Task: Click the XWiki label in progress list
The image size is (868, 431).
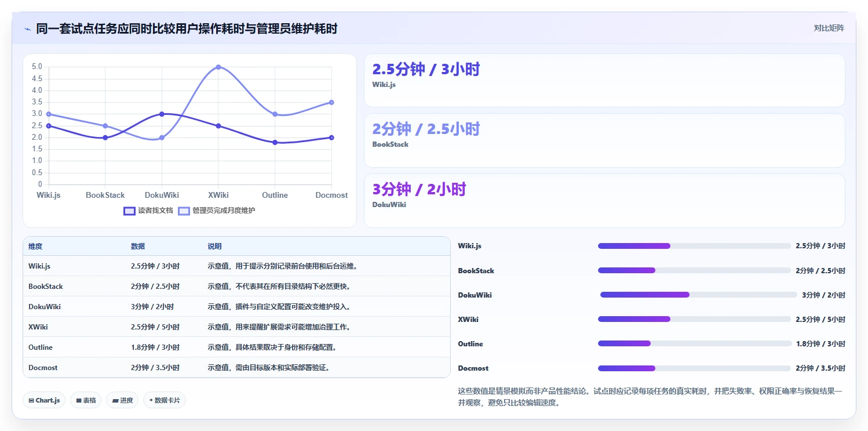Action: 468,320
